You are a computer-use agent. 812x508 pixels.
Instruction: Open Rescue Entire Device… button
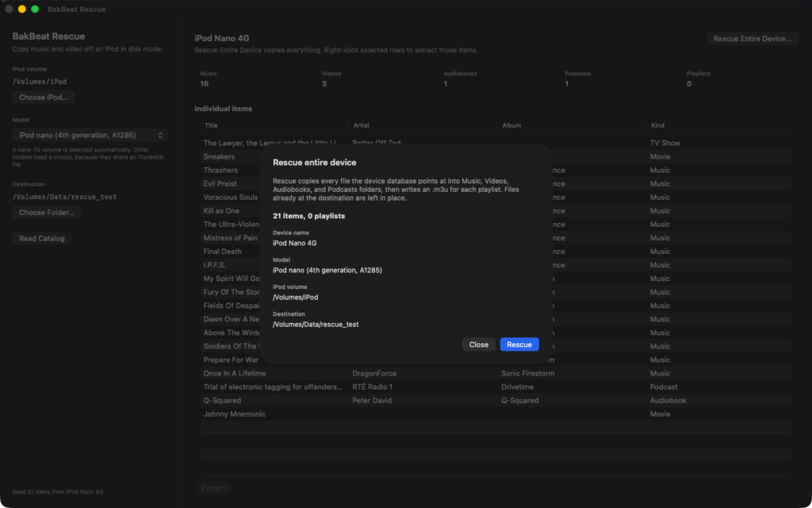[x=752, y=38]
